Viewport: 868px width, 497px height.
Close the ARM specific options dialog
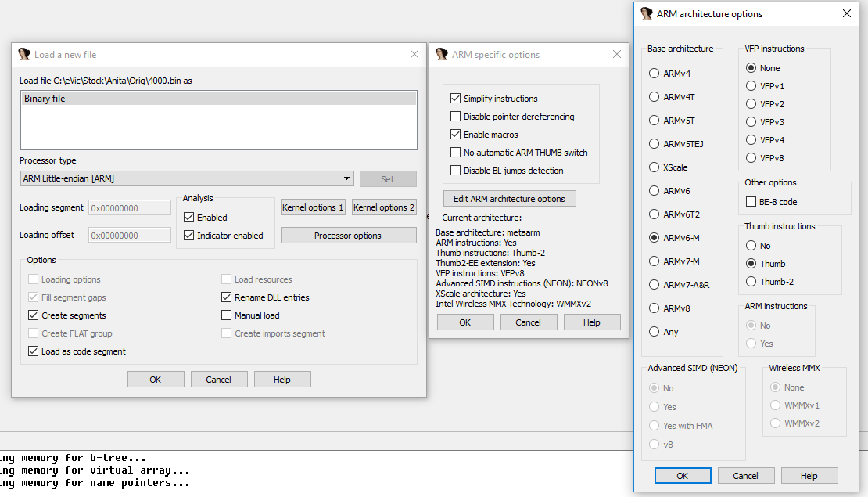617,55
